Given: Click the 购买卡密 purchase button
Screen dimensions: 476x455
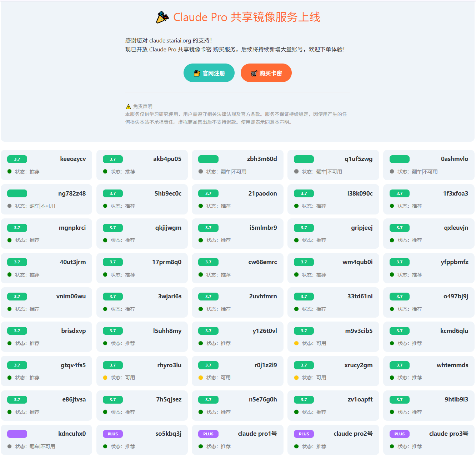Looking at the screenshot, I should point(266,73).
